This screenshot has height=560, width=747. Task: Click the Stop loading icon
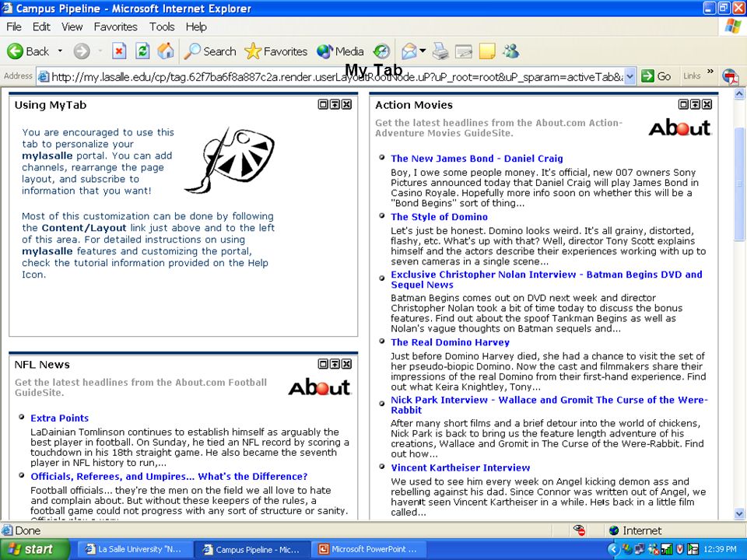click(x=119, y=51)
